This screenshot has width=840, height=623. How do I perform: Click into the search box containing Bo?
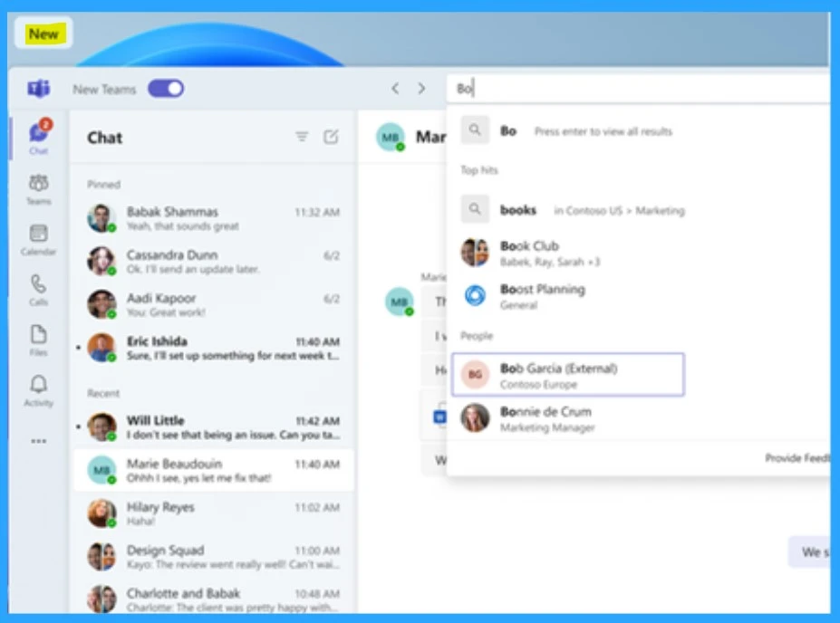click(638, 89)
